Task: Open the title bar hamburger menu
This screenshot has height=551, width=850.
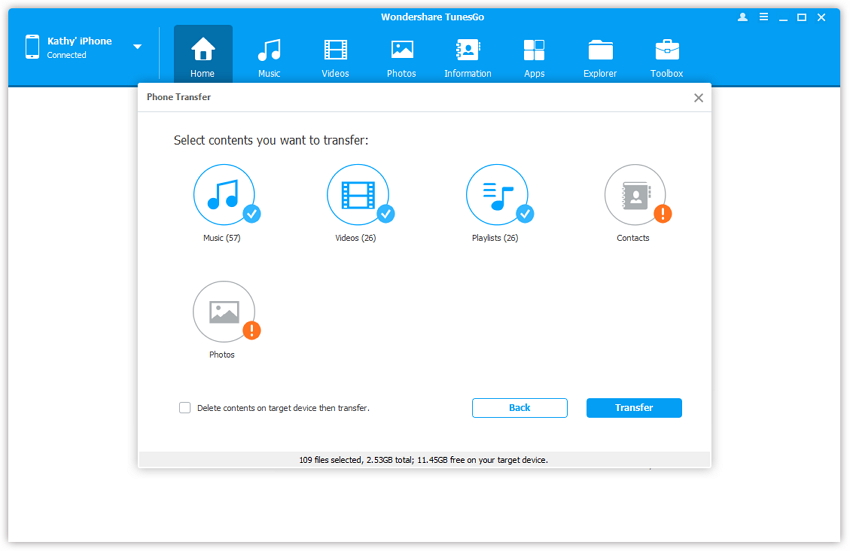Action: coord(763,17)
